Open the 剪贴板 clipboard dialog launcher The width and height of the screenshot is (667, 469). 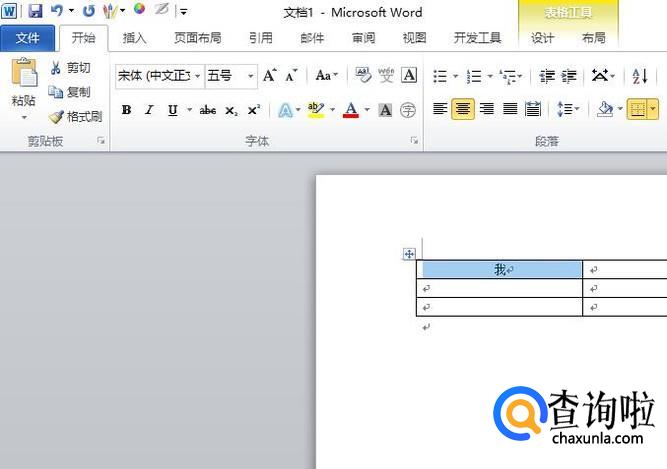[101, 140]
